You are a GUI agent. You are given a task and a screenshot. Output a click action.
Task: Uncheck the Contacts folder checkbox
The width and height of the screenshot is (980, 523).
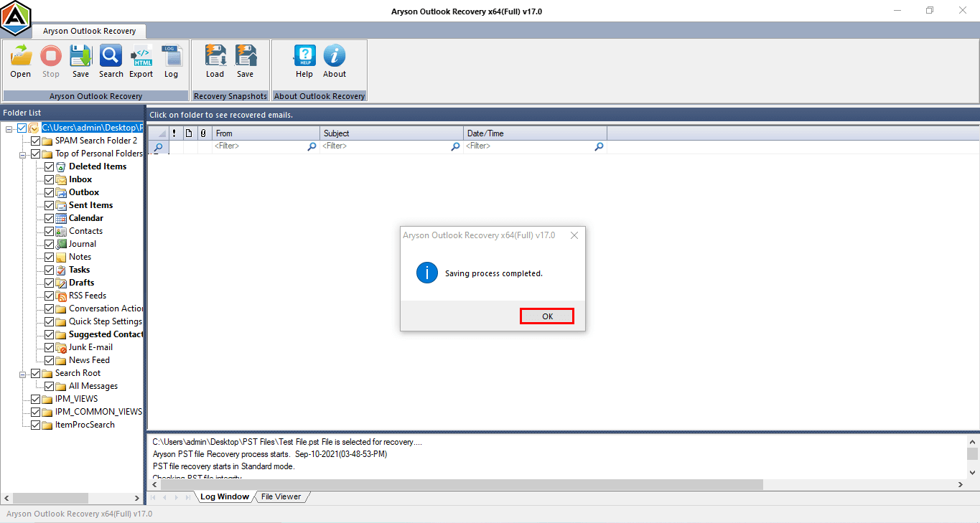49,231
